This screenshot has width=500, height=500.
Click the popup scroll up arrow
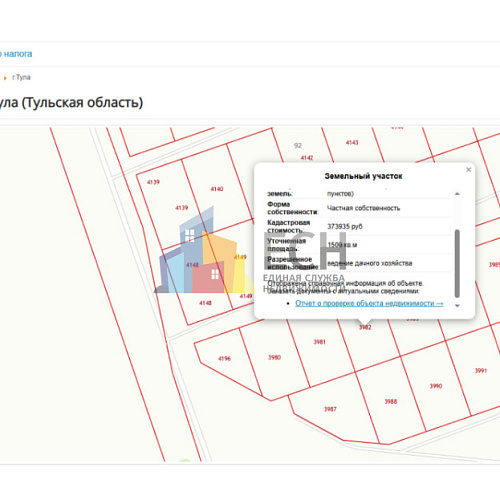click(457, 194)
